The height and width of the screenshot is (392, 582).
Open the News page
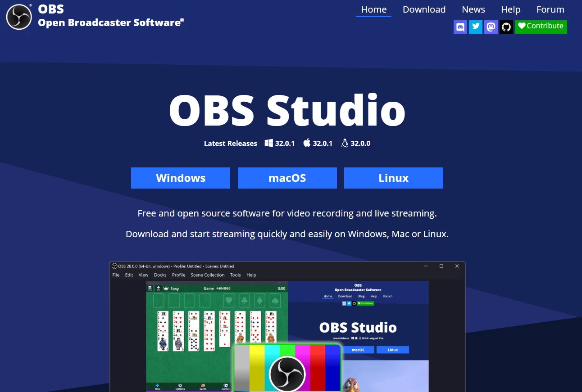tap(473, 9)
